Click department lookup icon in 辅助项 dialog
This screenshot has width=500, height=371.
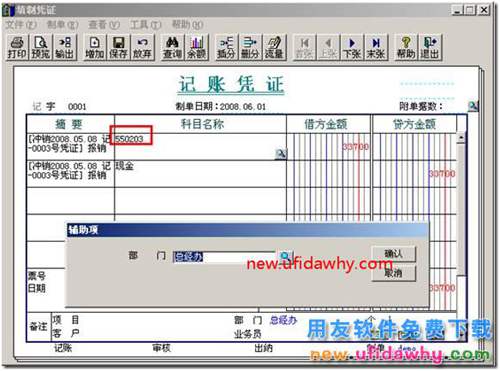click(285, 256)
